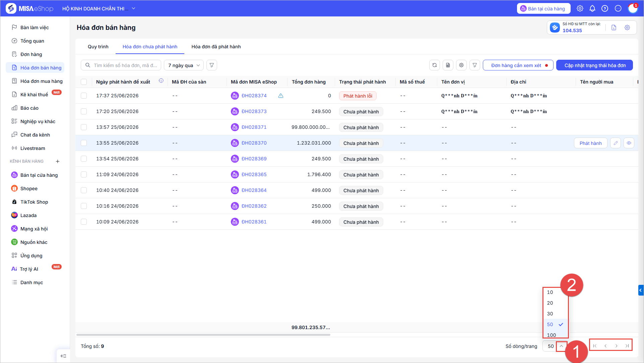View the DH028370 invoice via its eye icon
This screenshot has height=363, width=644.
coord(629,143)
